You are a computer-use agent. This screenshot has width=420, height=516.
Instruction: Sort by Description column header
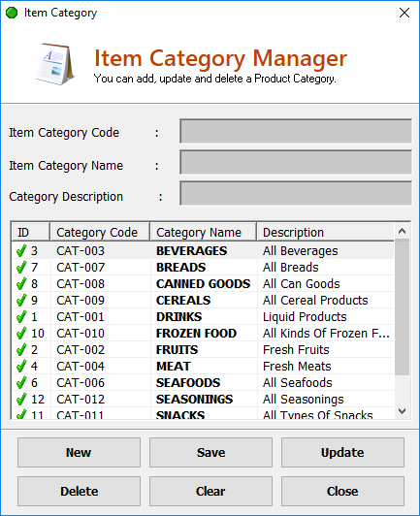325,233
